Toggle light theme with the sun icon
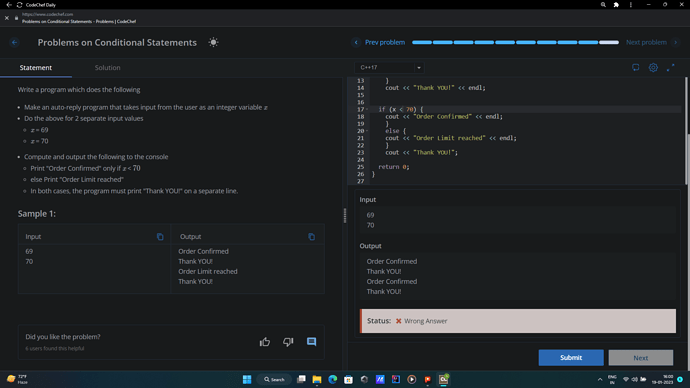The height and width of the screenshot is (388, 690). 213,43
